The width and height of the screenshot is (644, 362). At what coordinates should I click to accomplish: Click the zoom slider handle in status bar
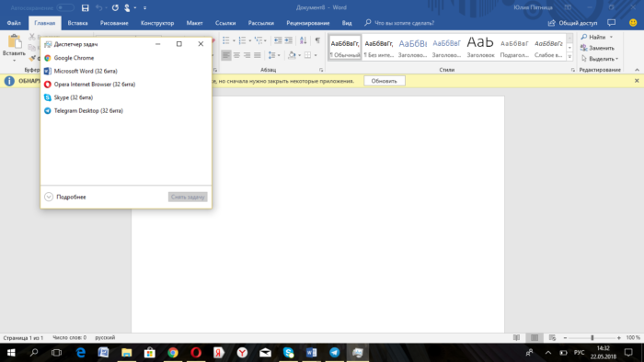[x=592, y=338]
